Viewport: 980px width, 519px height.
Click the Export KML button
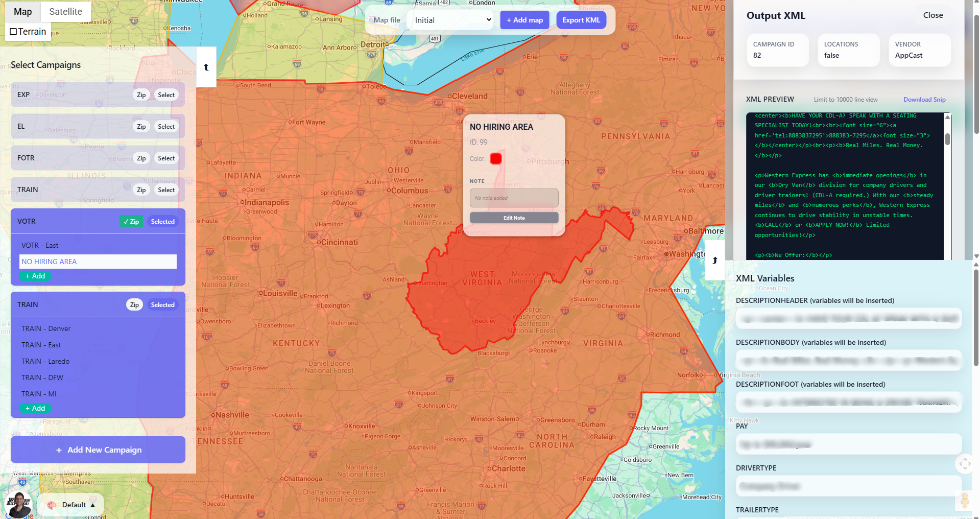point(581,20)
